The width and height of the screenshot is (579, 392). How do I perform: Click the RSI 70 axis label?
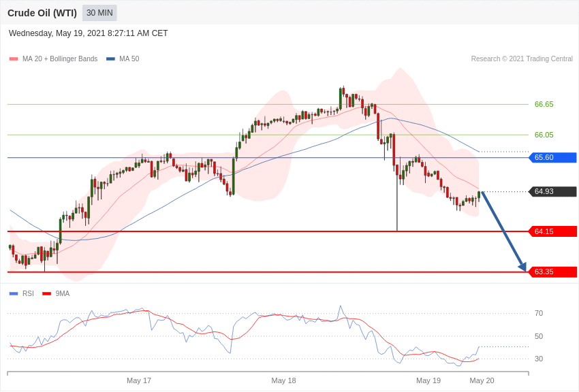tap(539, 313)
